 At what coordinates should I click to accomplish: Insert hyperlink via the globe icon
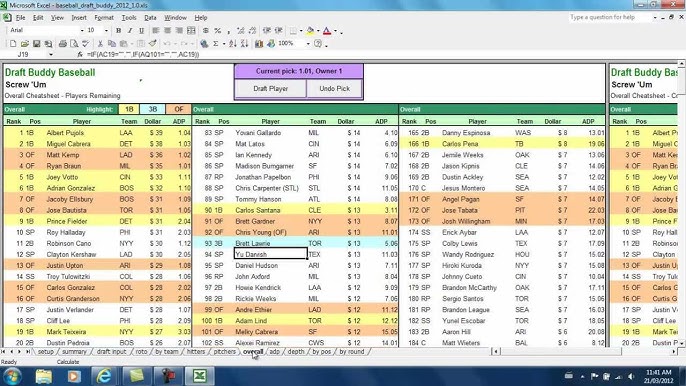(x=204, y=43)
